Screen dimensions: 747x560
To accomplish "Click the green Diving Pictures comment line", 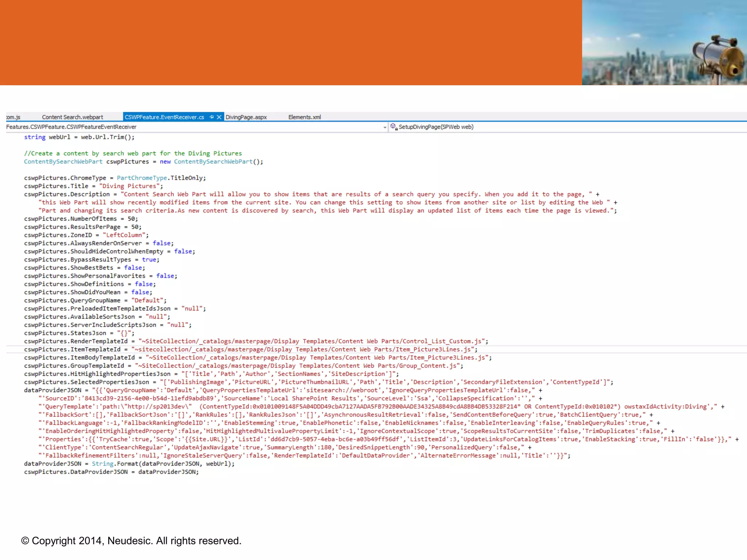I will 133,153.
